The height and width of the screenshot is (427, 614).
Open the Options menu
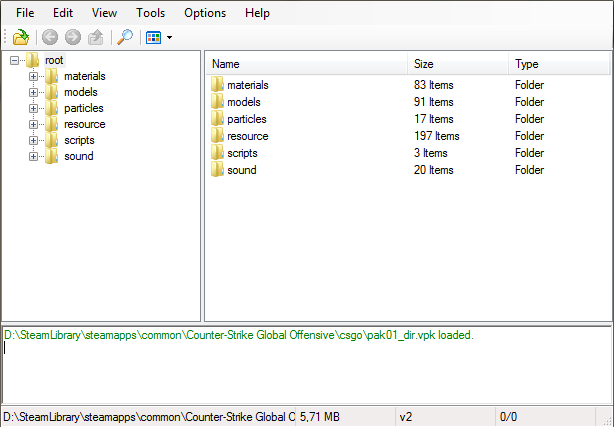[204, 13]
